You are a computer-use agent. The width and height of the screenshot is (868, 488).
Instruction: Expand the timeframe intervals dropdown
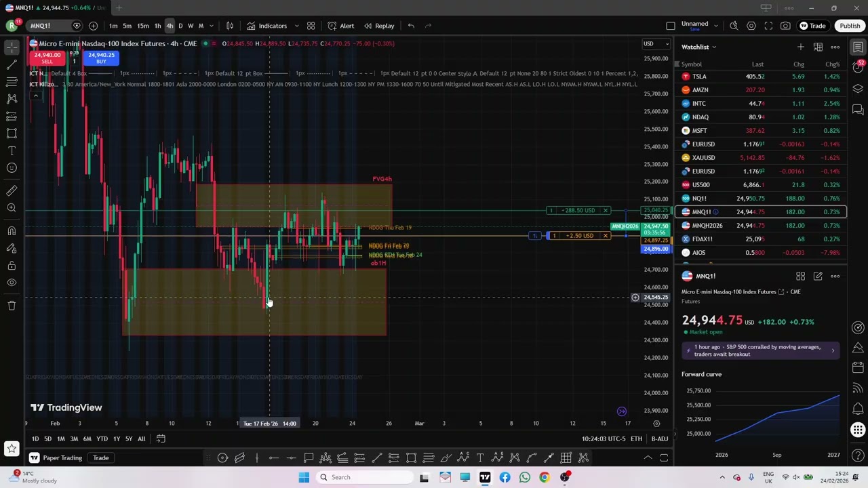coord(212,26)
